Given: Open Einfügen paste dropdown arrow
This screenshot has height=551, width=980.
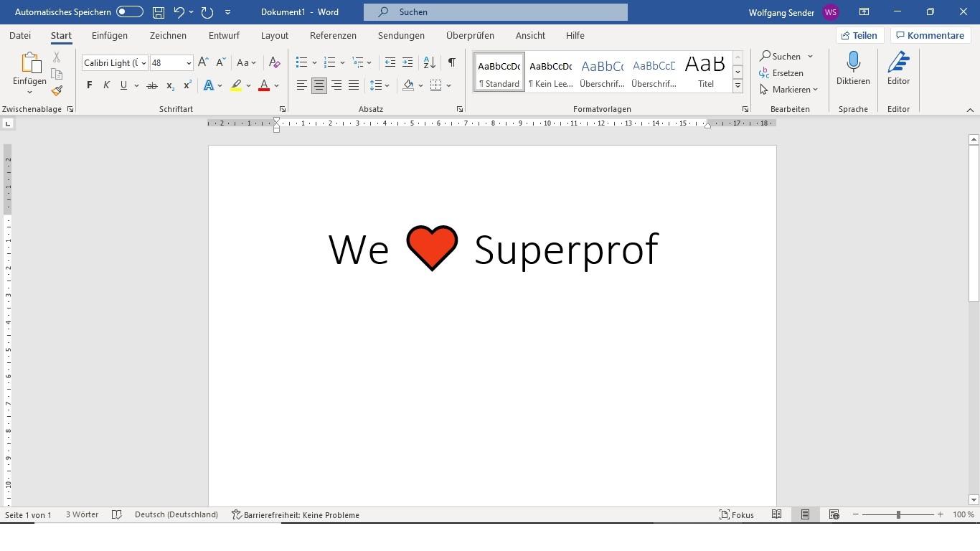Looking at the screenshot, I should pyautogui.click(x=29, y=92).
